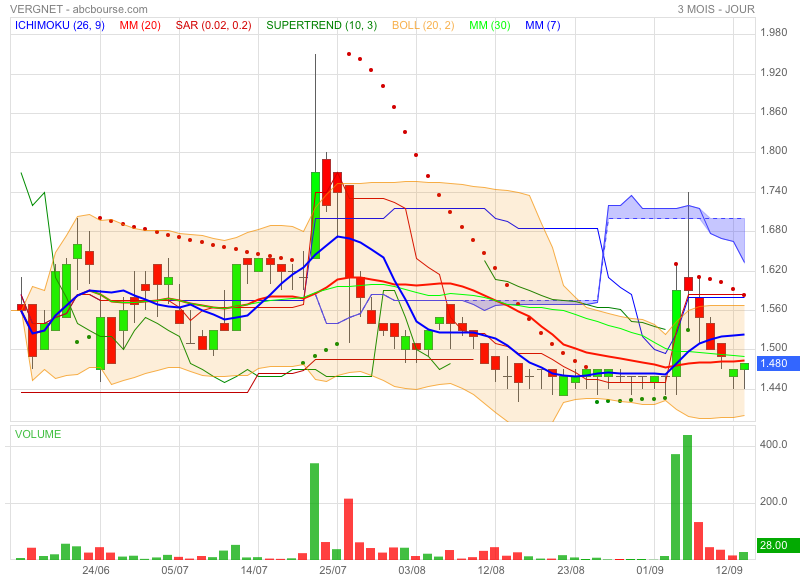Click the tallest green volume bar in September
Screen dimensions: 800x580
tap(687, 497)
